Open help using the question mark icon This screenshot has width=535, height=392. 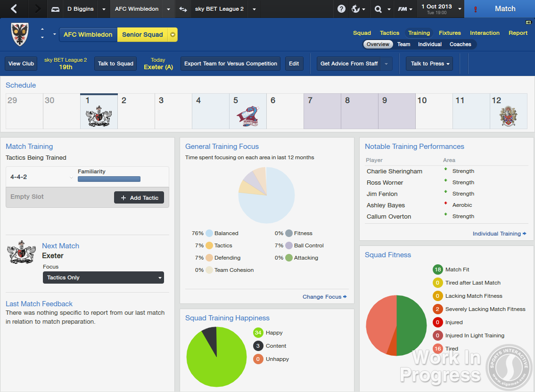pos(341,9)
